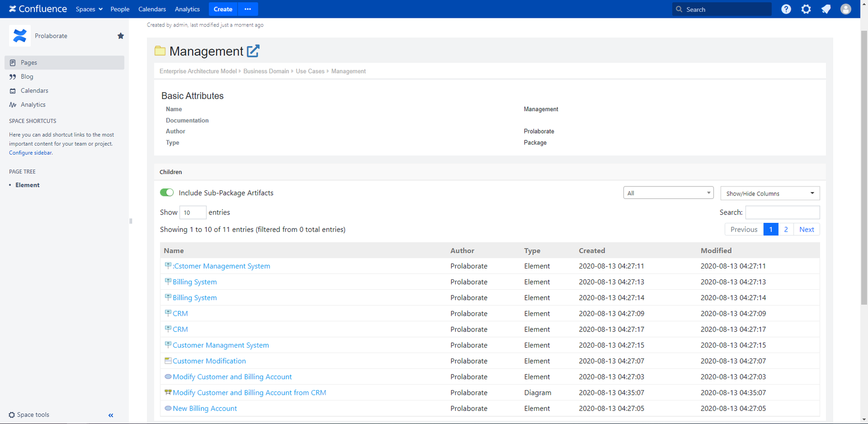Open Analytics in top navigation
The height and width of the screenshot is (424, 868).
[187, 9]
